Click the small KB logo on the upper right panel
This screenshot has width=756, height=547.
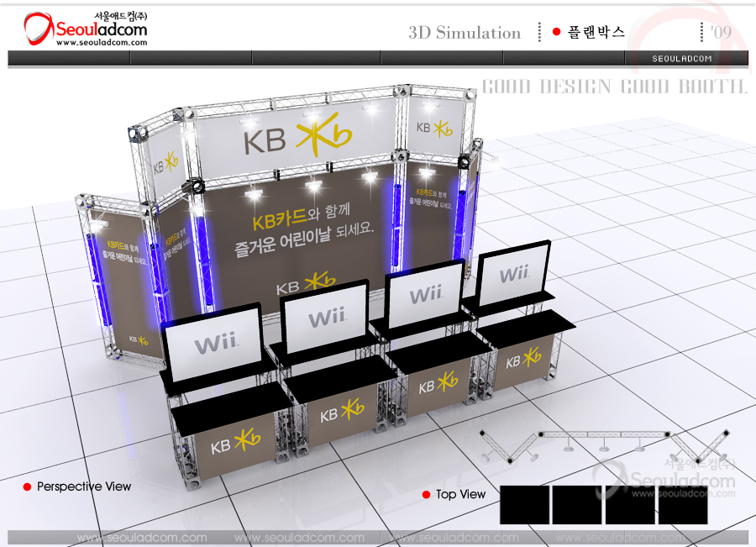pos(434,129)
